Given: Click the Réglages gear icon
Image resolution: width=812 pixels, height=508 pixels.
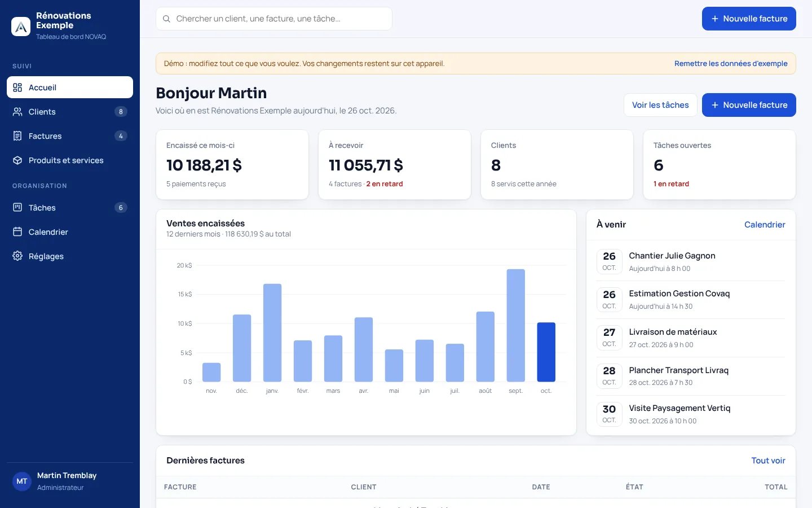Looking at the screenshot, I should pyautogui.click(x=17, y=256).
